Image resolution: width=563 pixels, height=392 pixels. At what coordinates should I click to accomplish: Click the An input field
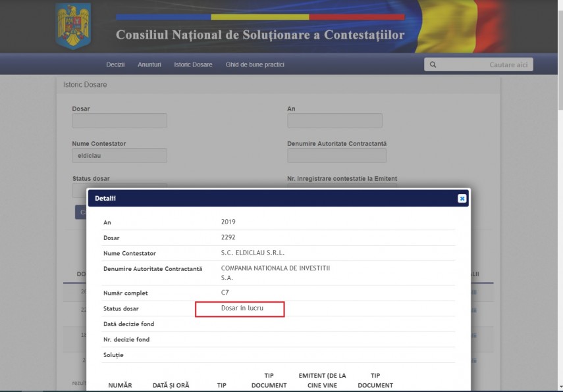[335, 121]
